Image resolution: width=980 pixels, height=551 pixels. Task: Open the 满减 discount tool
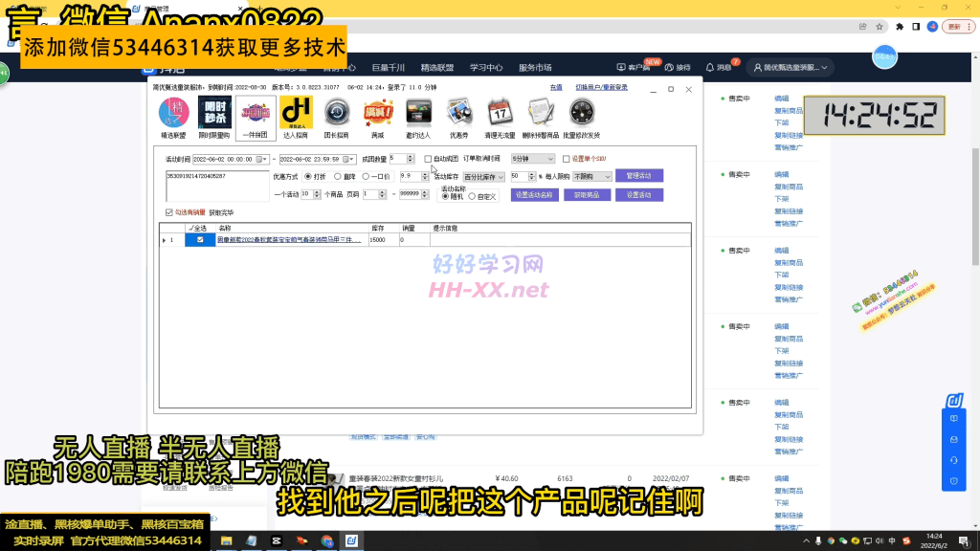point(377,118)
